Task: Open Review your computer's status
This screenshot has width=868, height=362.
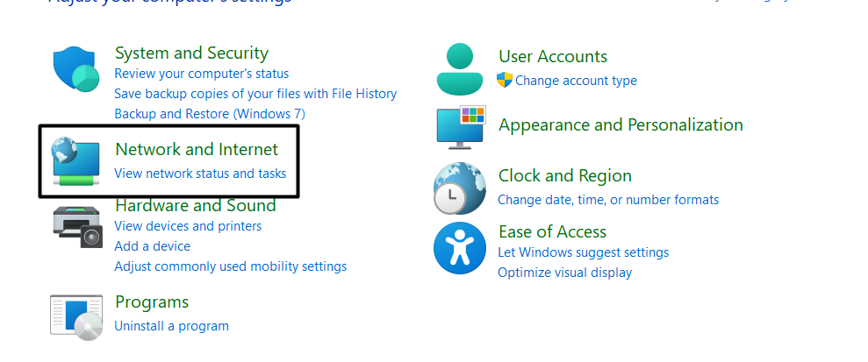Action: click(x=201, y=74)
